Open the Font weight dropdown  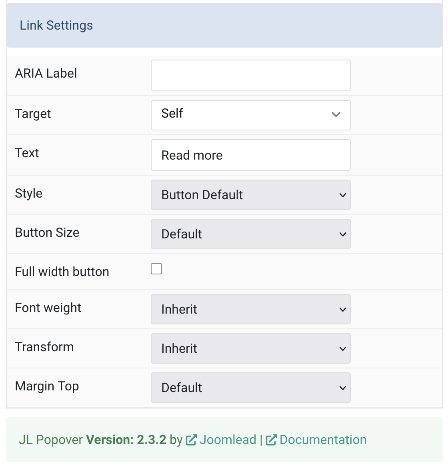tap(251, 309)
